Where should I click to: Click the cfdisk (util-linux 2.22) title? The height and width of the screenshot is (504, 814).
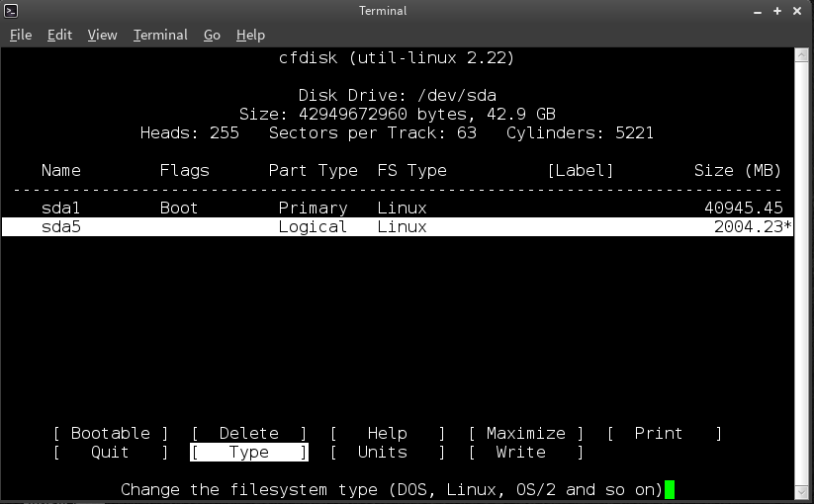tap(397, 57)
